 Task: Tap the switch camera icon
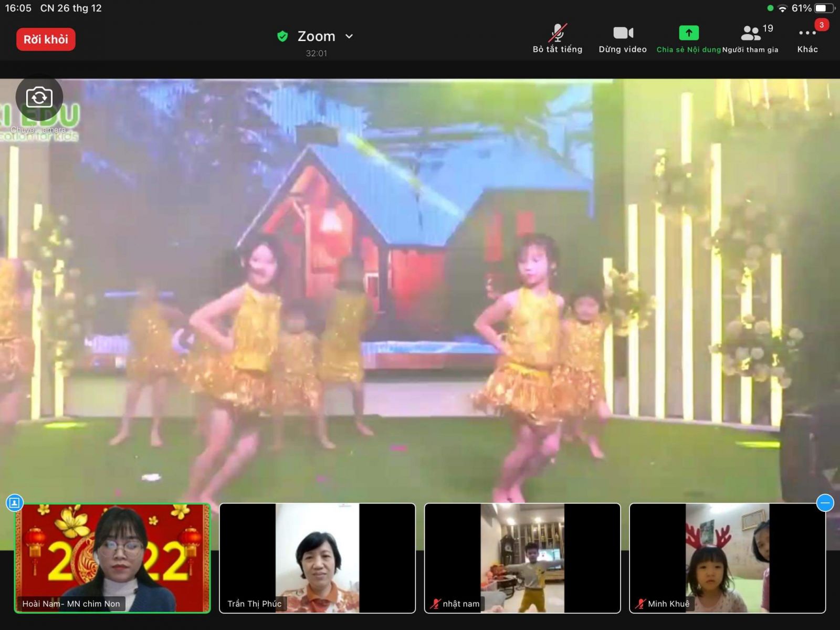pyautogui.click(x=39, y=98)
